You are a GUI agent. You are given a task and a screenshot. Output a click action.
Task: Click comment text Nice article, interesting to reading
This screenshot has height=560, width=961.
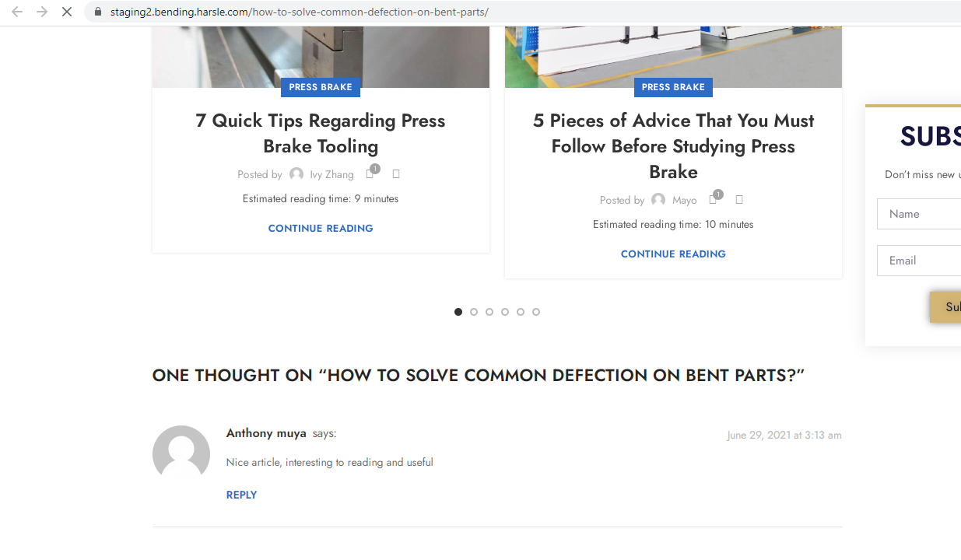coord(330,462)
